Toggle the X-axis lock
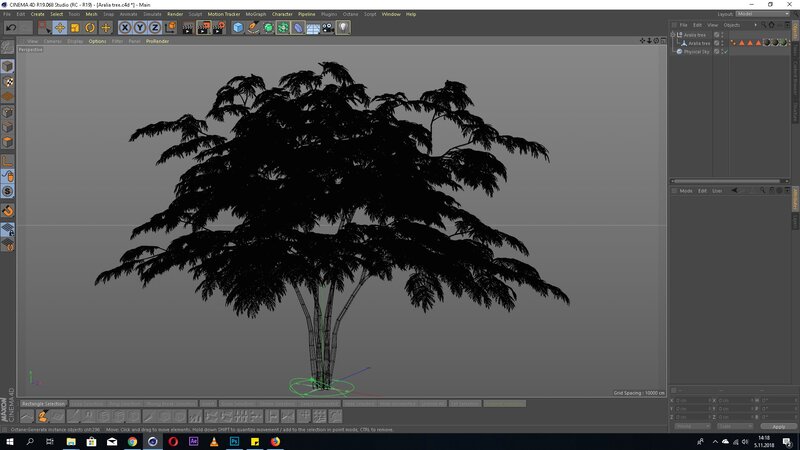The width and height of the screenshot is (800, 450). pos(125,28)
